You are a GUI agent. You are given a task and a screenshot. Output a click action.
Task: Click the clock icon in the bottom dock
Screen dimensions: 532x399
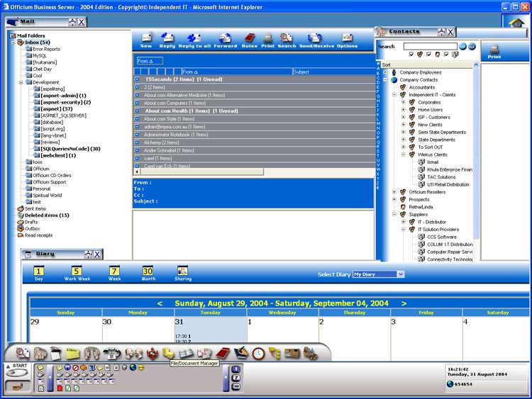click(258, 354)
